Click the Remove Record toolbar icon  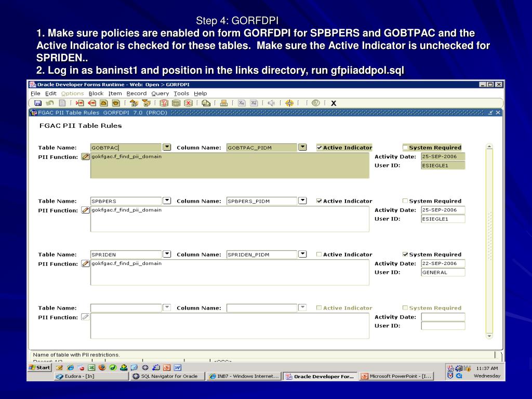[92, 103]
